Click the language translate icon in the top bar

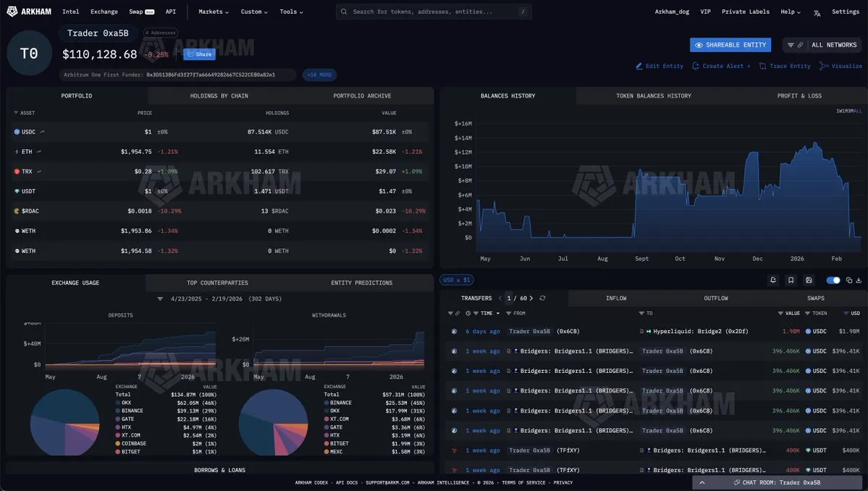[x=817, y=12]
